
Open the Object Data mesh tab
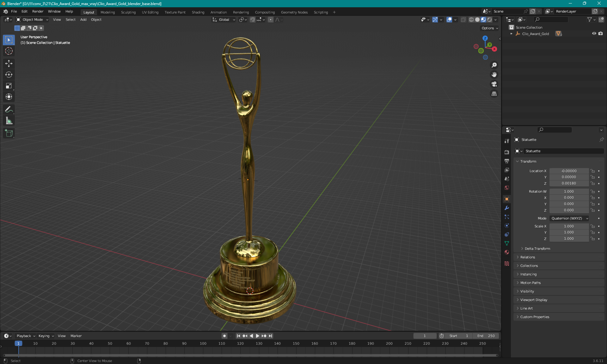point(507,243)
